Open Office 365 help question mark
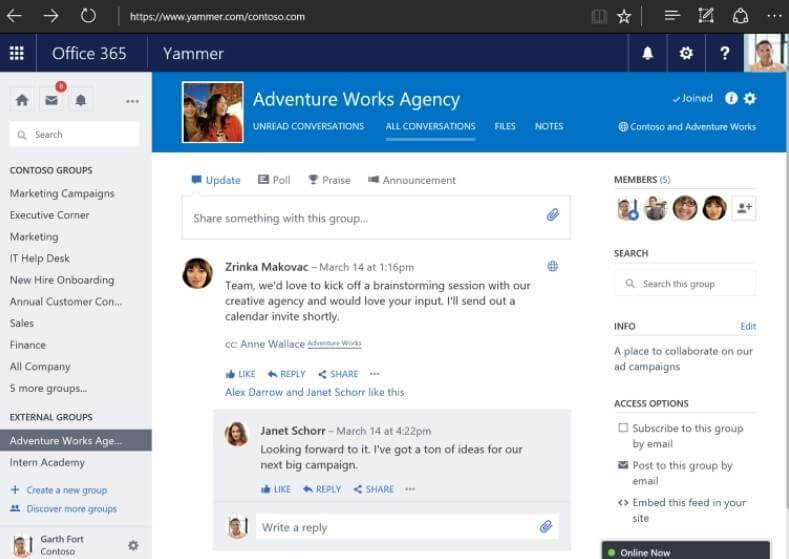Viewport: 789px width, 559px height. pyautogui.click(x=725, y=53)
